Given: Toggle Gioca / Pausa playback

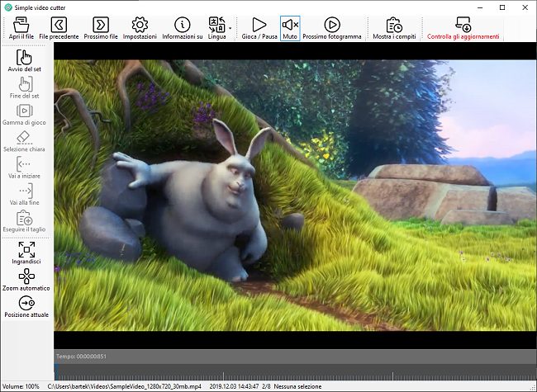Looking at the screenshot, I should (259, 28).
